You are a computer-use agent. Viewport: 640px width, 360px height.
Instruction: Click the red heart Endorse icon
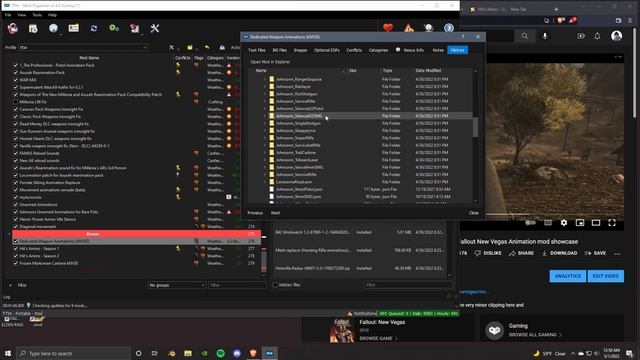coord(388,28)
